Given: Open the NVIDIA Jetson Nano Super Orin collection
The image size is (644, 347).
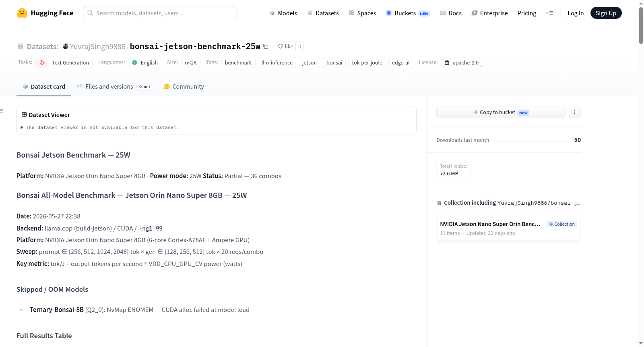Looking at the screenshot, I should 508,228.
